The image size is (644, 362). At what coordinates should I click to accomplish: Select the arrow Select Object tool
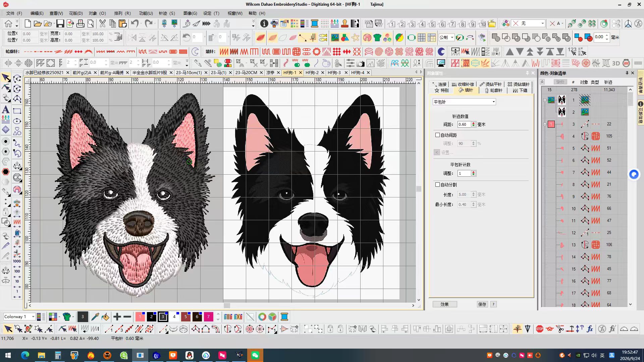coord(6,78)
